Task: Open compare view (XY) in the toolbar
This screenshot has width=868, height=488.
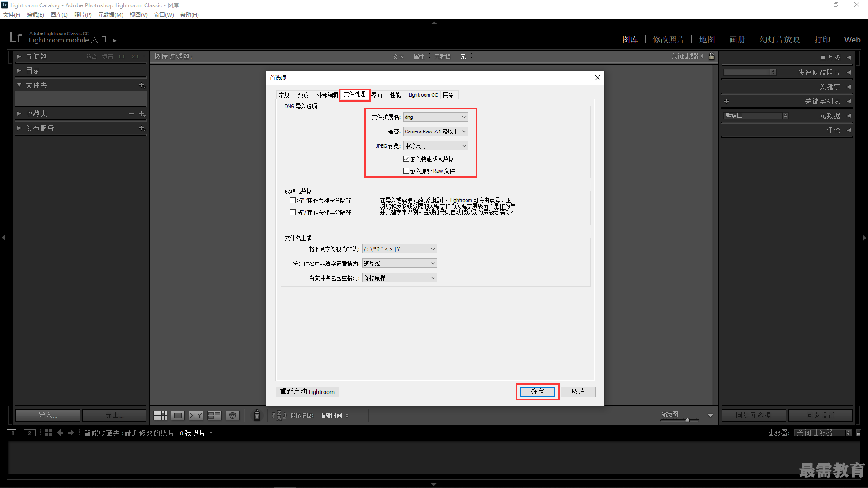Action: tap(196, 415)
